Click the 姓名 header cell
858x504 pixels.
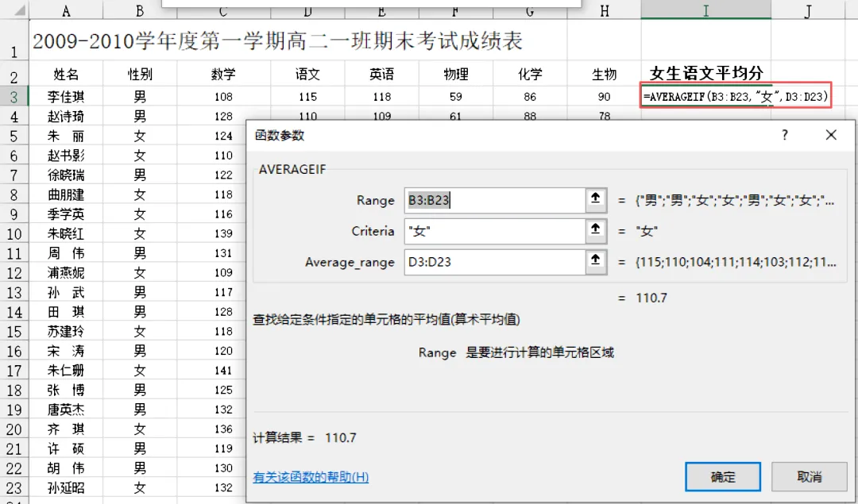tap(66, 74)
